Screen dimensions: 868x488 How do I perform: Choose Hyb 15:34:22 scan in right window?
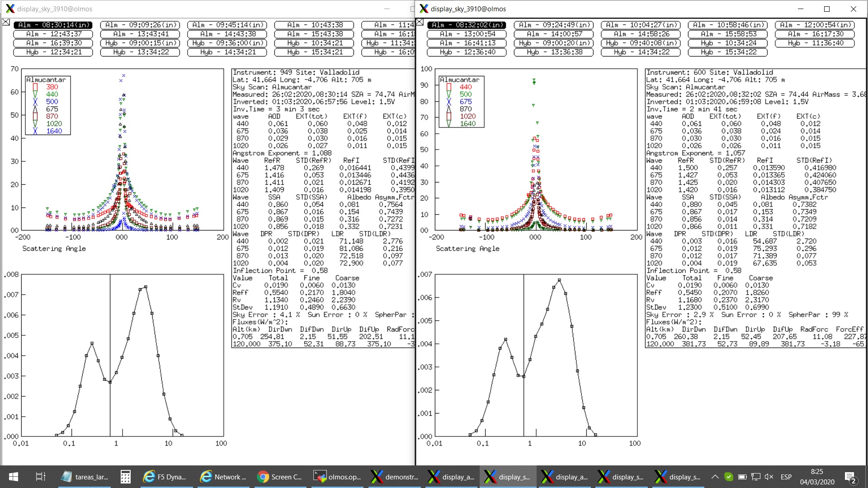(728, 52)
